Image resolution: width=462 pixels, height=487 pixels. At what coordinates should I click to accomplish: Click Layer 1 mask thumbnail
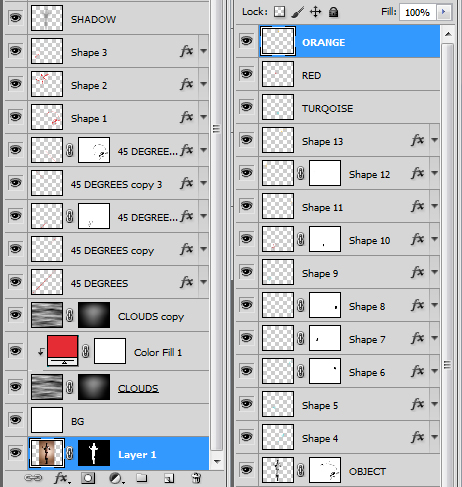(94, 453)
